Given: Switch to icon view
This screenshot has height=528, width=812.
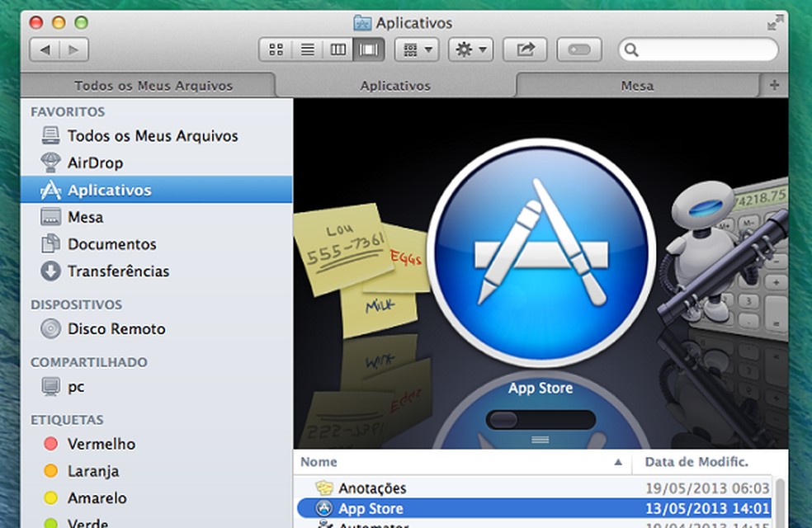Looking at the screenshot, I should pyautogui.click(x=276, y=49).
